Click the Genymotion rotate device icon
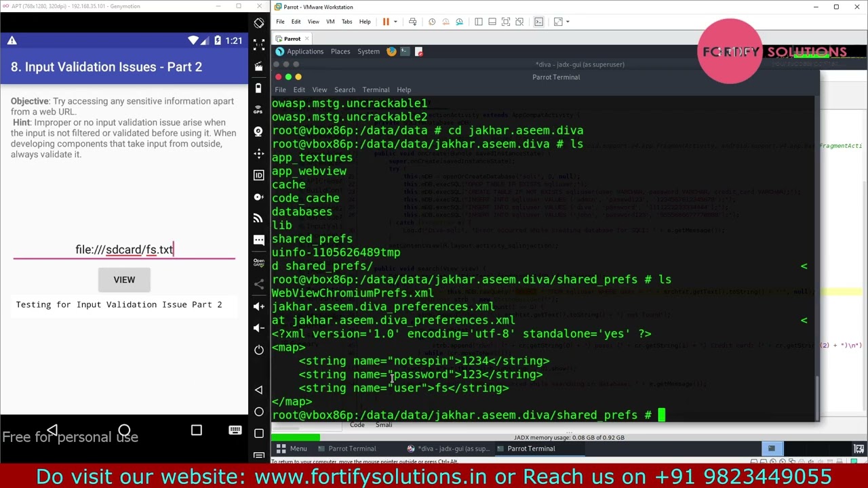The height and width of the screenshot is (488, 868). tap(259, 23)
